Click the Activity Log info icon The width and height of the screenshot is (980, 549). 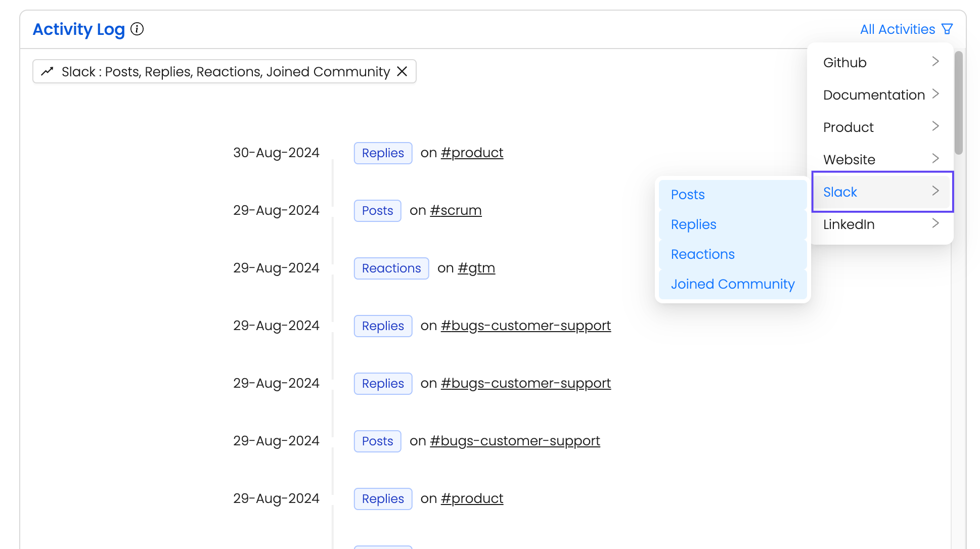[x=137, y=29]
